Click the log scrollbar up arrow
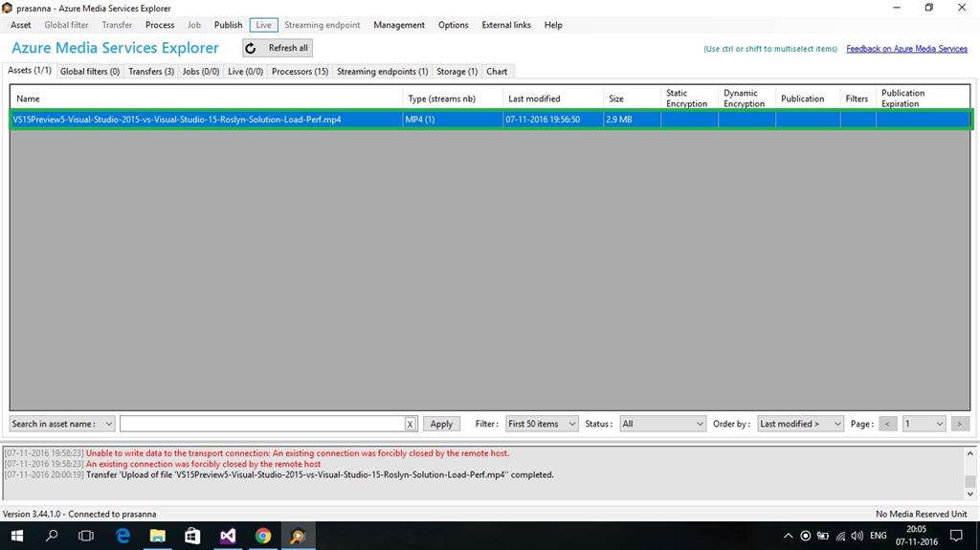 click(970, 453)
